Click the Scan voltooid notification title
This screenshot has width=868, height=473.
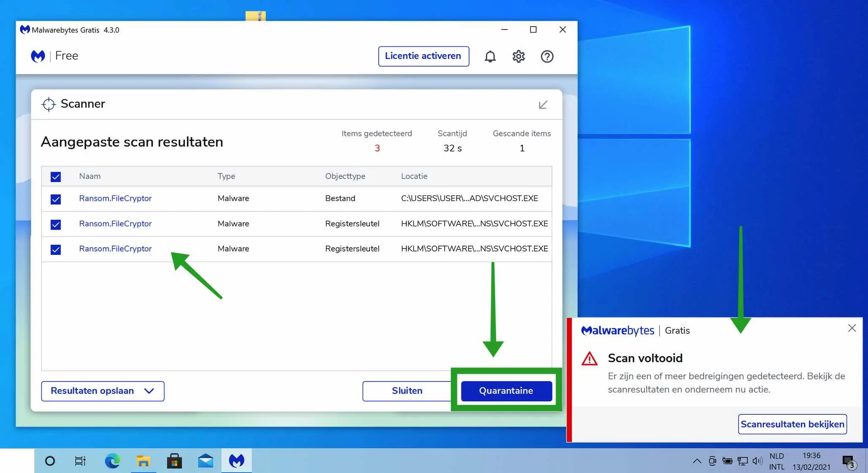click(x=645, y=358)
